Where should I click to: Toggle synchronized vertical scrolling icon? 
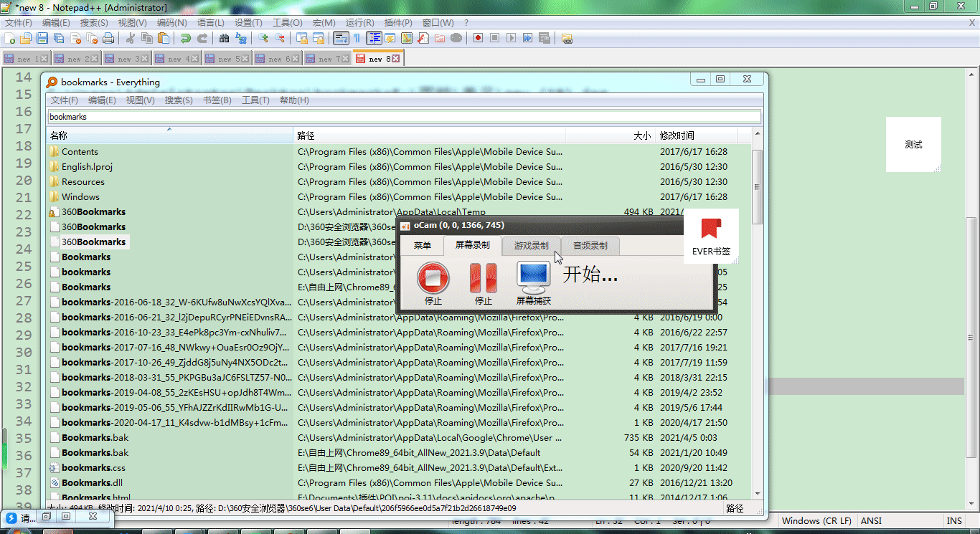click(302, 38)
